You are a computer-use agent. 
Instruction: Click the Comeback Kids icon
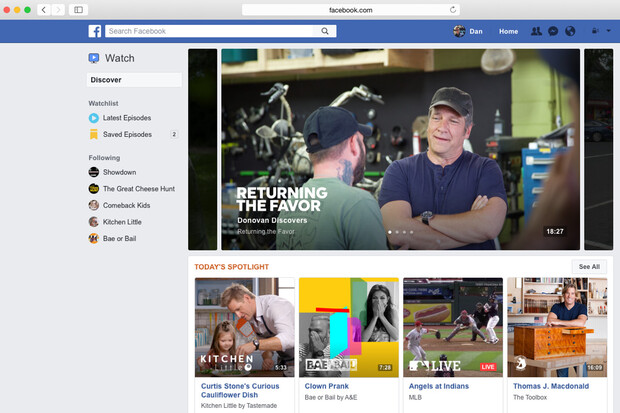[94, 205]
